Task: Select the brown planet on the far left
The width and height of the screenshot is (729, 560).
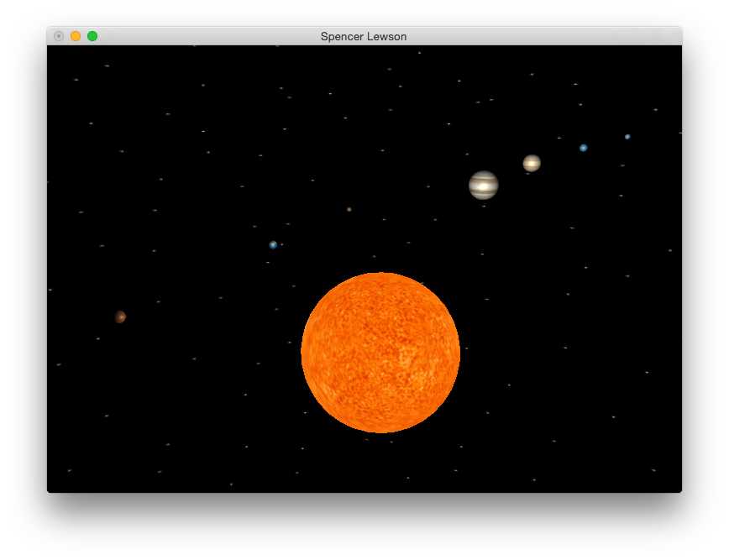Action: tap(120, 317)
